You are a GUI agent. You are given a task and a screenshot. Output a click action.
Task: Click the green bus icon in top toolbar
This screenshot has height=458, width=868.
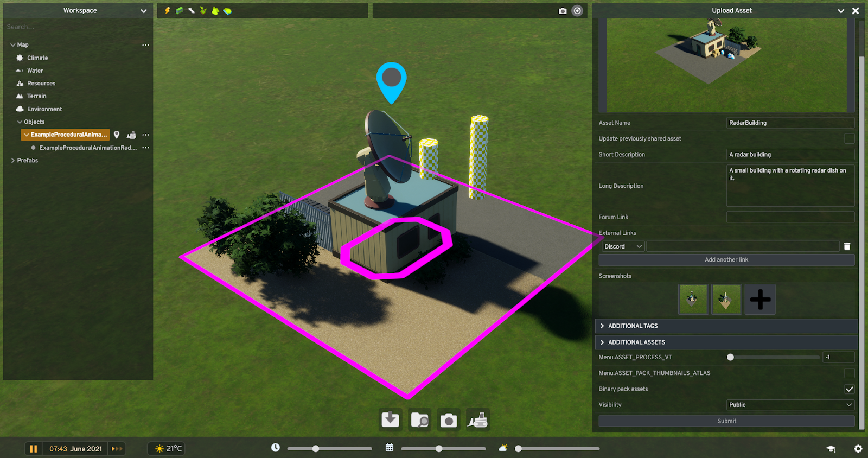[180, 10]
